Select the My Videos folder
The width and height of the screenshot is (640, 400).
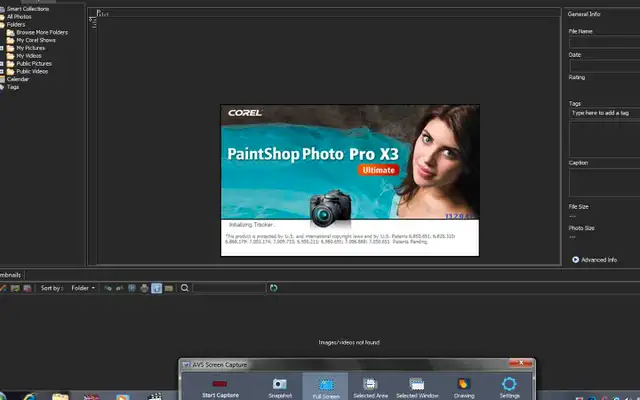click(29, 56)
